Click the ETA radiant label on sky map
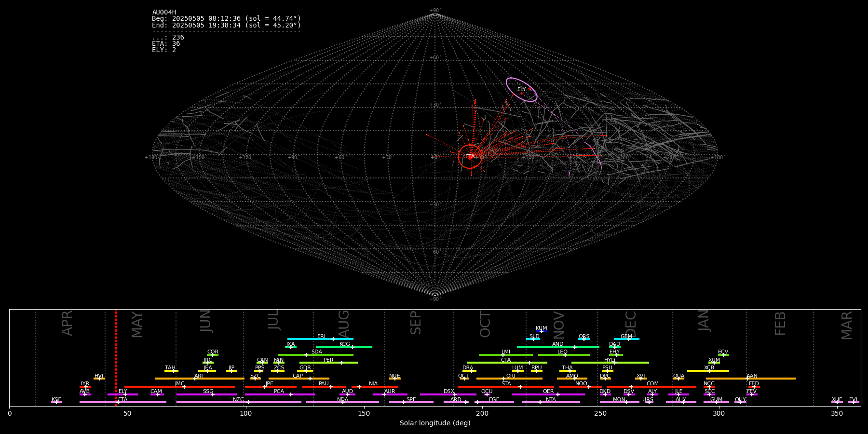The height and width of the screenshot is (434, 868). (x=470, y=157)
